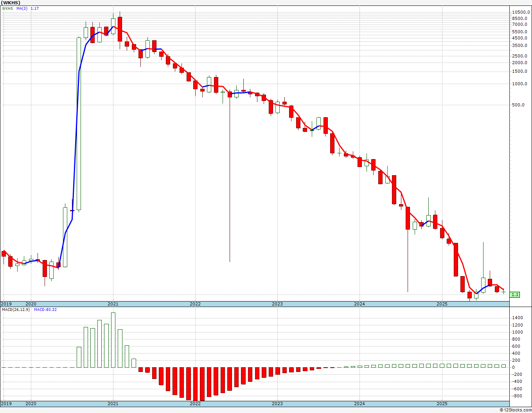Select the -200 MACD axis label
Image resolution: width=532 pixels, height=413 pixels.
tap(517, 374)
